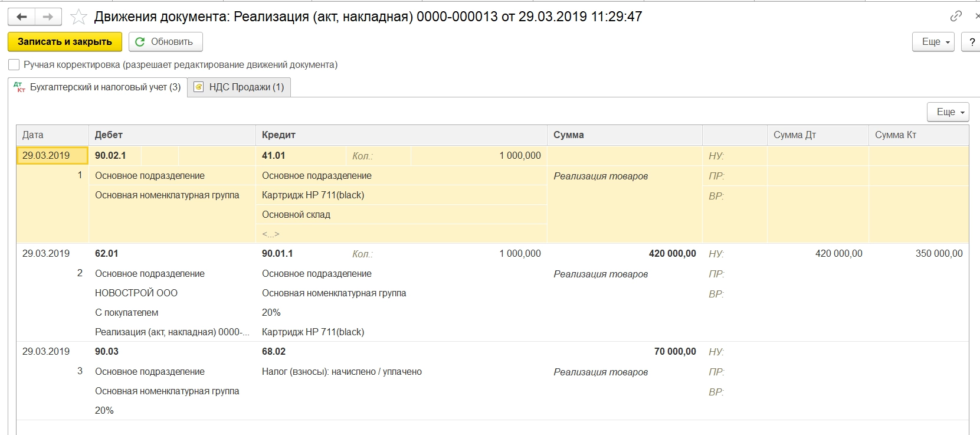
Task: Sort by the Дебет column header
Action: pyautogui.click(x=109, y=135)
